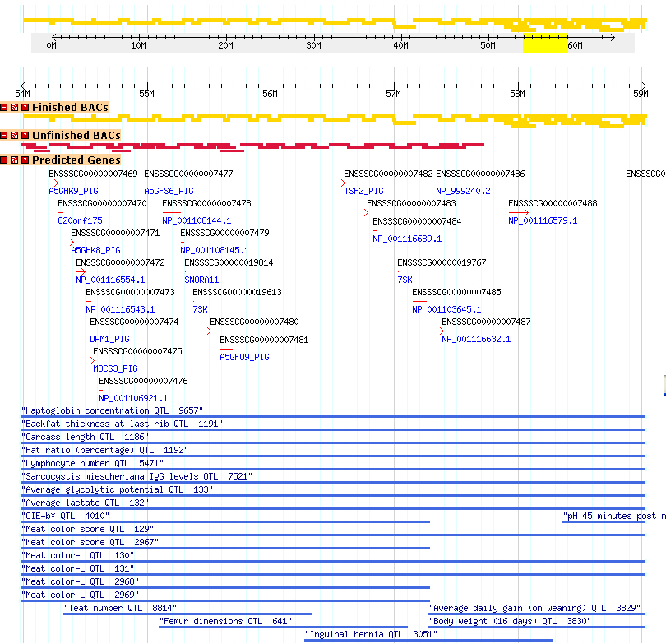Select gene NP_001116689.1
This screenshot has height=644, width=666.
tap(407, 239)
